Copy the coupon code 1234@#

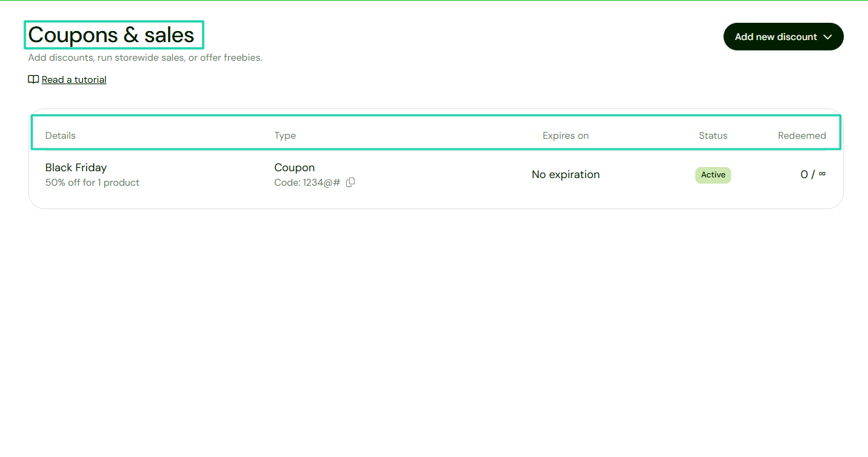click(350, 182)
